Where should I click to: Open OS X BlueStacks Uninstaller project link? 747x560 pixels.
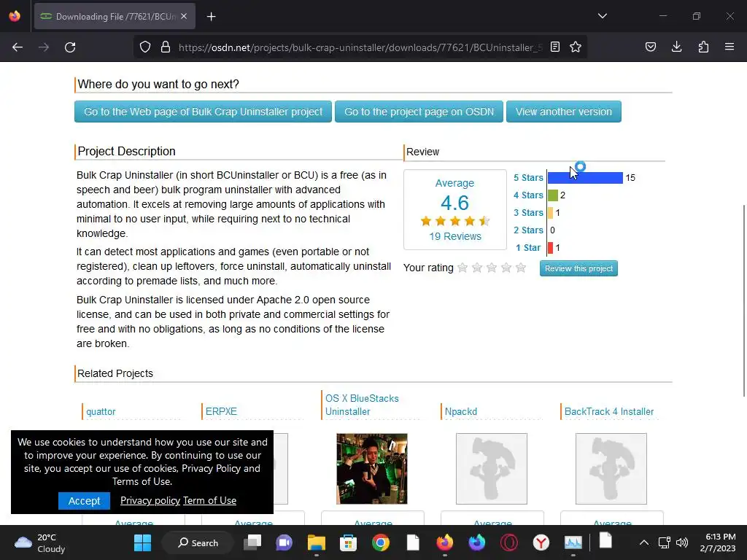pos(362,405)
